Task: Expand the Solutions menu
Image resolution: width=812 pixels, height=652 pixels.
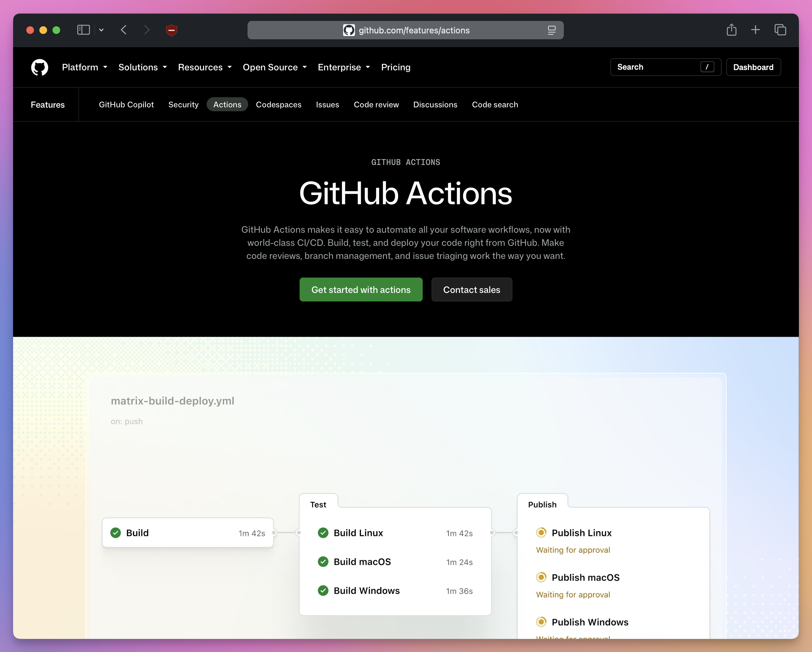Action: [x=143, y=67]
